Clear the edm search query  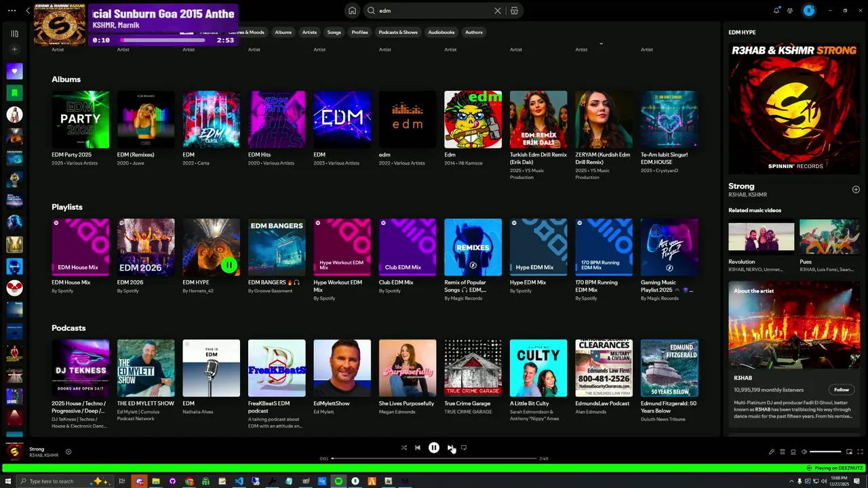click(x=497, y=11)
